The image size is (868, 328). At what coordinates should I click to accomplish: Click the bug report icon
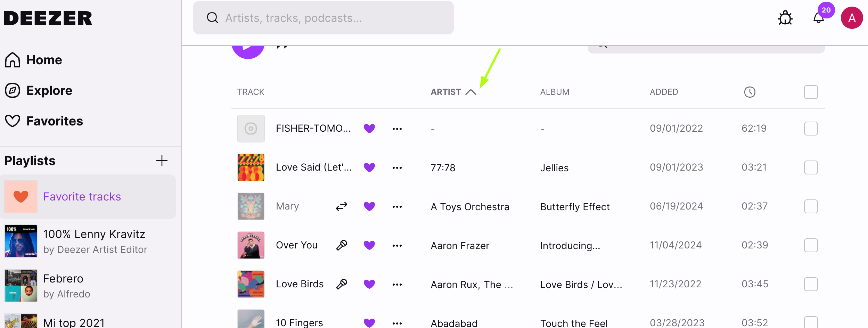785,18
